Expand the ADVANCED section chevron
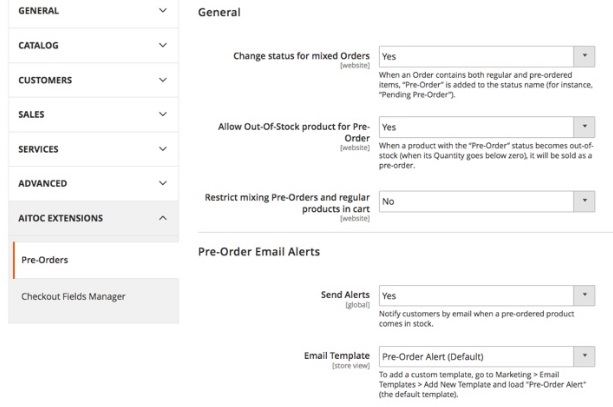 point(163,184)
